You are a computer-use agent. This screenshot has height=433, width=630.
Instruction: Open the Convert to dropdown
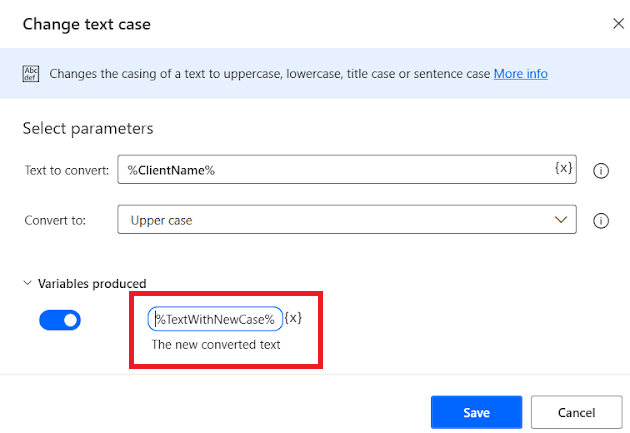(x=347, y=220)
